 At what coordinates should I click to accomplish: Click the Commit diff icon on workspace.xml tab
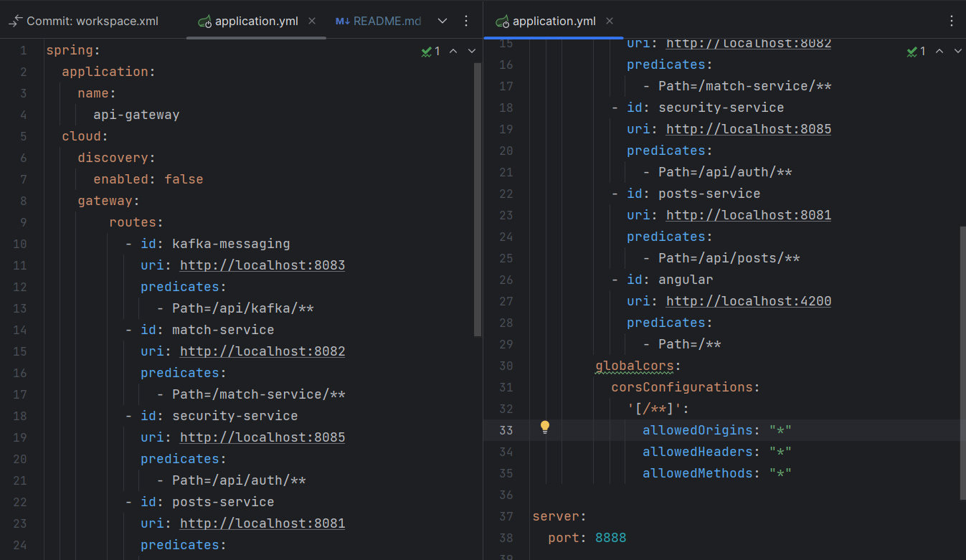pyautogui.click(x=15, y=21)
